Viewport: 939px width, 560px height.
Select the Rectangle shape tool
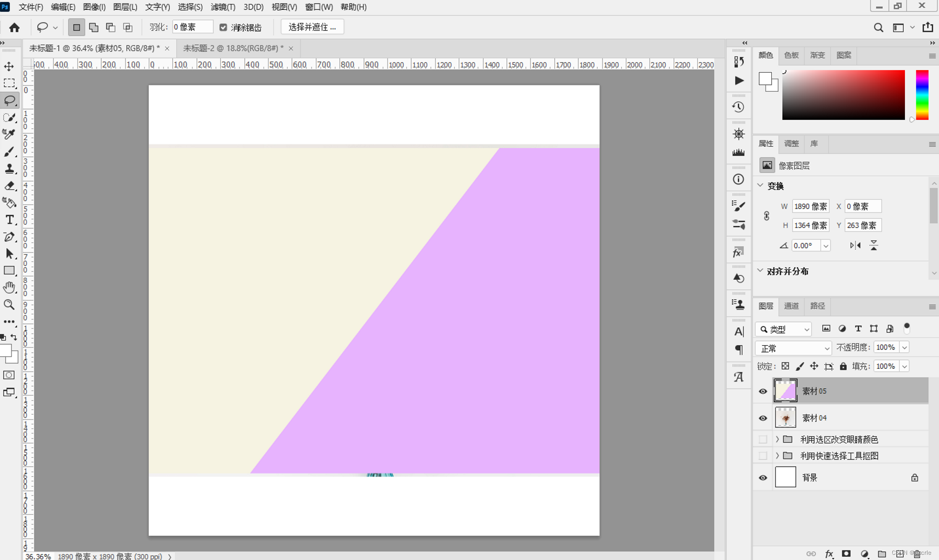[x=9, y=270]
